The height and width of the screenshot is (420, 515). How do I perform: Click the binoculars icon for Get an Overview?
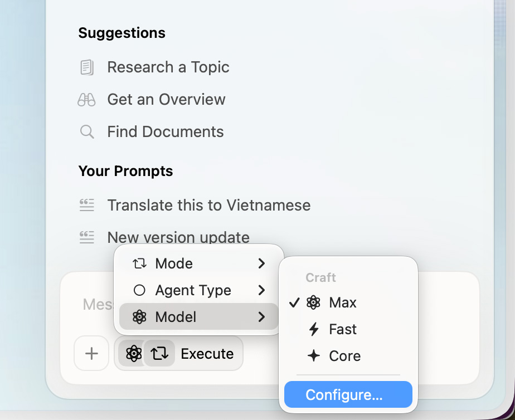click(x=87, y=99)
